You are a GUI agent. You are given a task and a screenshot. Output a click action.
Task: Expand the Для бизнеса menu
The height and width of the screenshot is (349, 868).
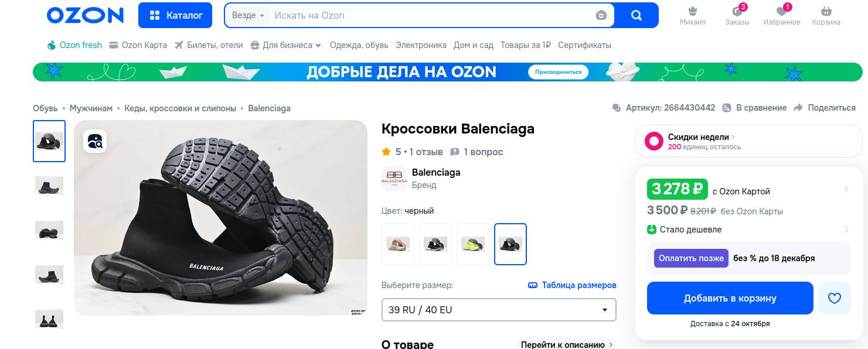pyautogui.click(x=286, y=45)
